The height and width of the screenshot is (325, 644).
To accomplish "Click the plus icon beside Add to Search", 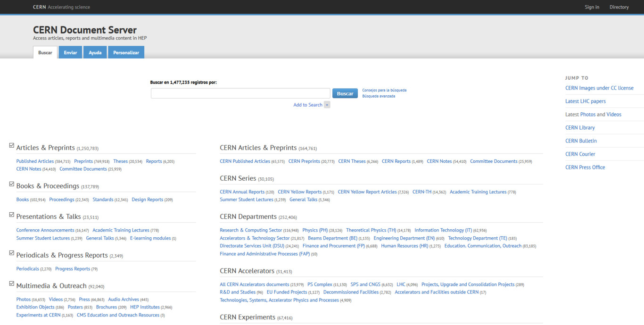I will tap(327, 105).
